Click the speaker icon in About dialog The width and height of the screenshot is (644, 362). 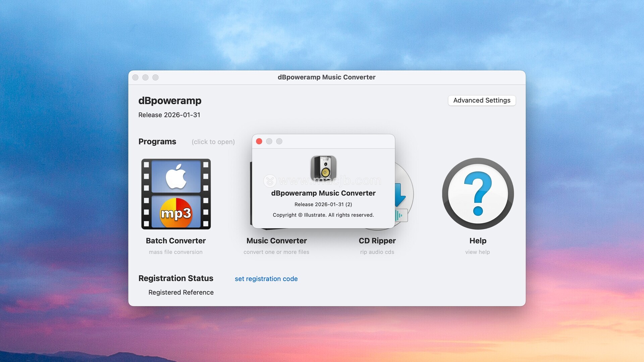click(x=323, y=168)
